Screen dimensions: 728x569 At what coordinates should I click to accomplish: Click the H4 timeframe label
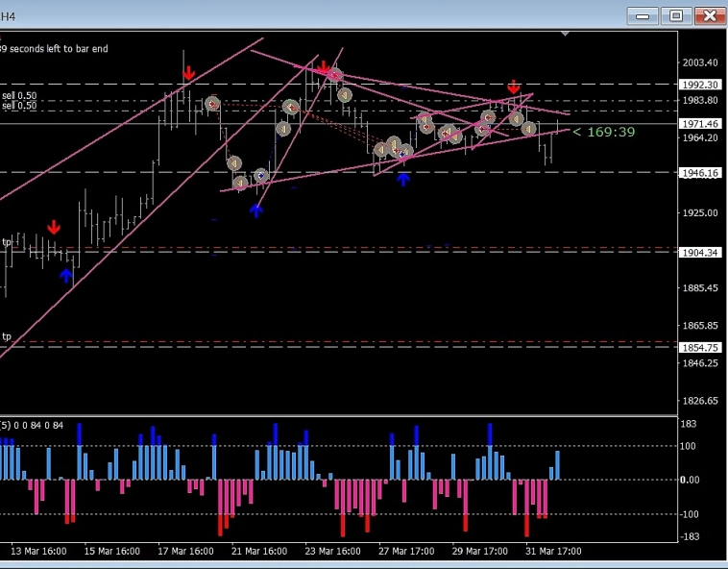[8, 15]
